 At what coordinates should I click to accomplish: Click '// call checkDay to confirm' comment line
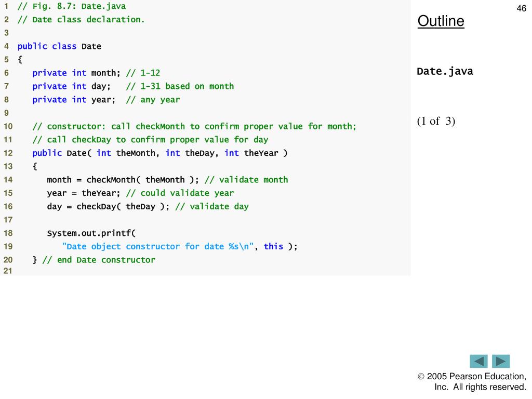(x=150, y=140)
